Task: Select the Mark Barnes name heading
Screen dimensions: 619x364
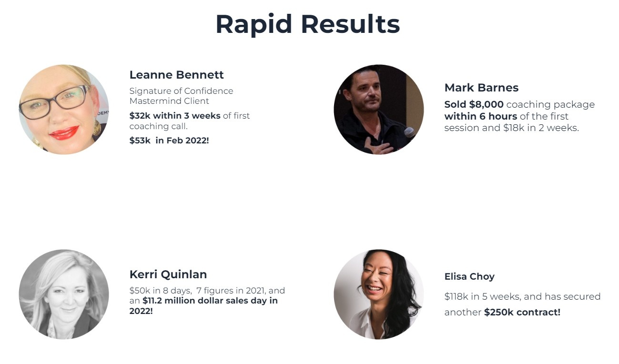Action: [x=481, y=88]
